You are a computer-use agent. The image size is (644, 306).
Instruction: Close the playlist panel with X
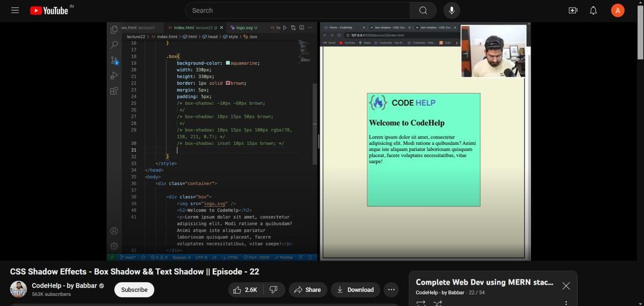(566, 286)
